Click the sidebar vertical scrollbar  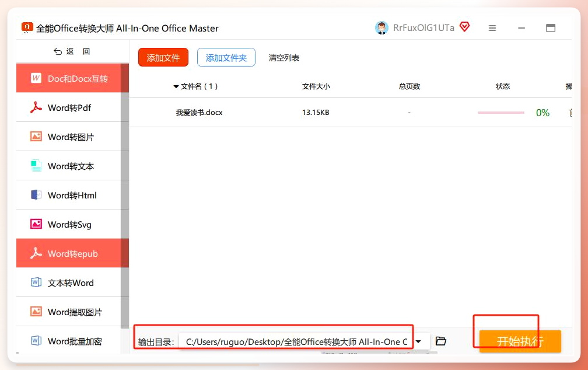(x=124, y=195)
